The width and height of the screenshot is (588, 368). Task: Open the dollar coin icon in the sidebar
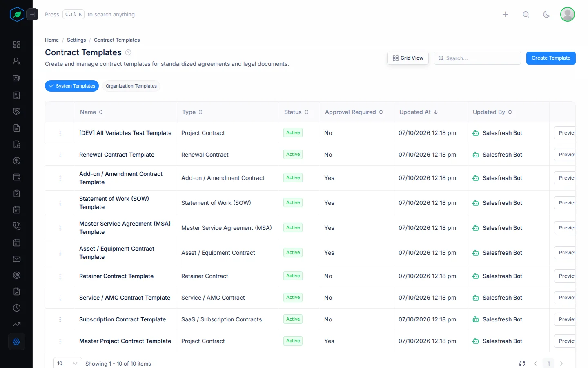pyautogui.click(x=17, y=161)
